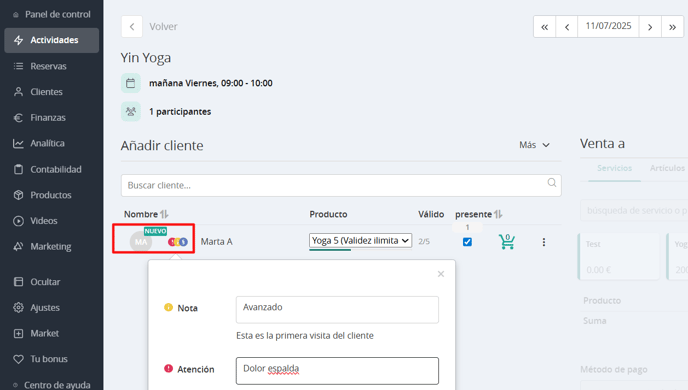Click the 2/5 validity value
Screen dimensions: 688x390
pyautogui.click(x=424, y=241)
